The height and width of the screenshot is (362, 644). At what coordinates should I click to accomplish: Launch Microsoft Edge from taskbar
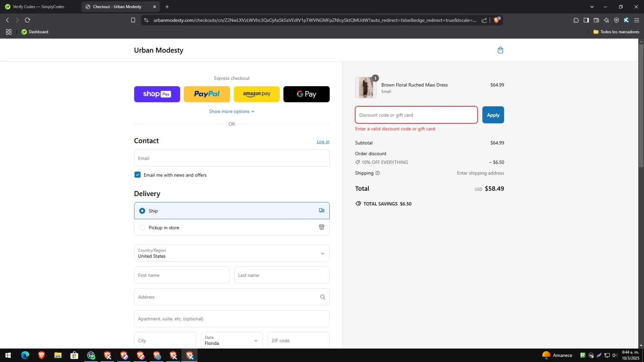pos(25,355)
